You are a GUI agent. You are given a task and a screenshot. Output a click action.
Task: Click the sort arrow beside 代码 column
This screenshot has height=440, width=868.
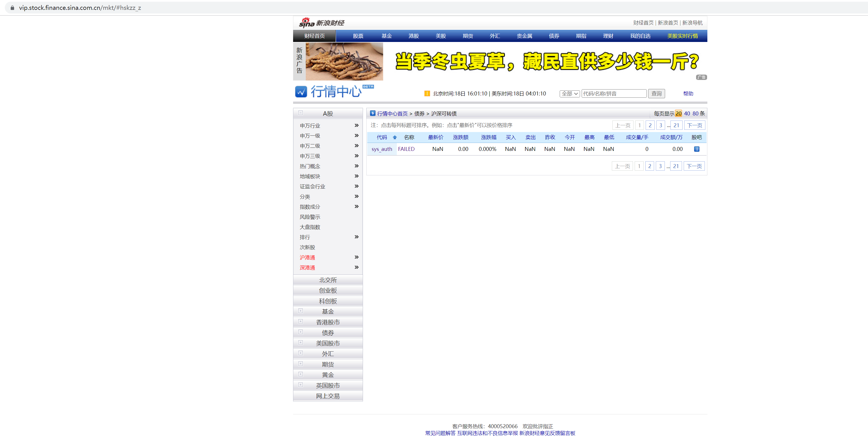tap(395, 137)
